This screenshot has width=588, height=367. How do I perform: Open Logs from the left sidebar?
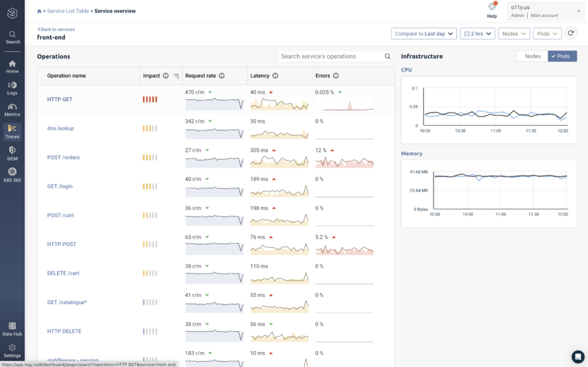(12, 88)
